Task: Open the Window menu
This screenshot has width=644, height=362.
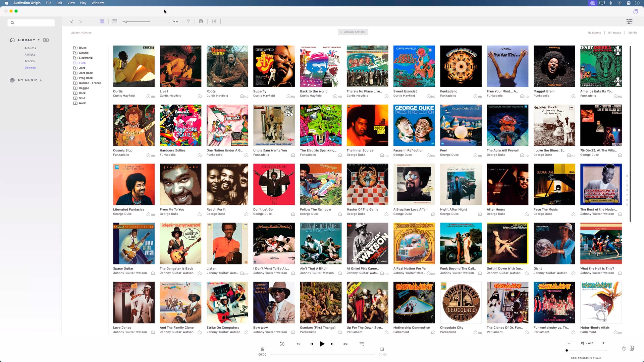Action: pos(98,3)
